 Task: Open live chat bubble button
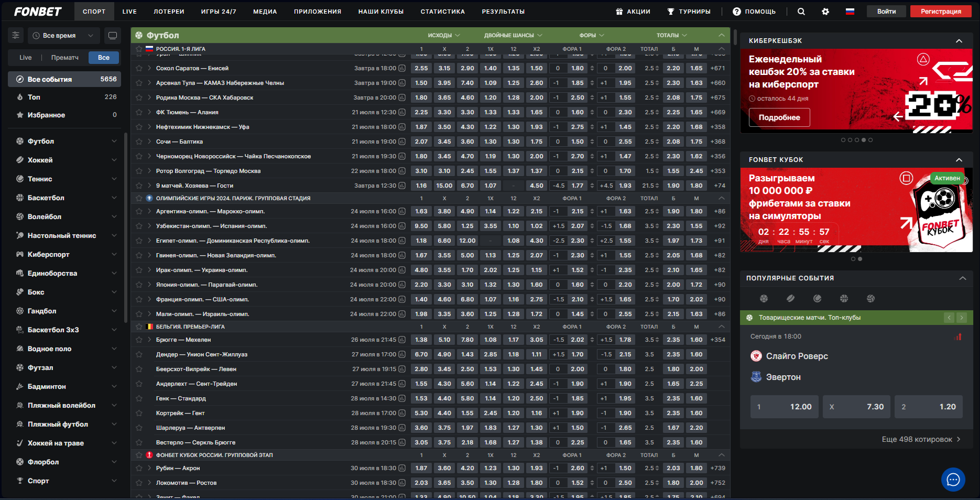click(953, 480)
